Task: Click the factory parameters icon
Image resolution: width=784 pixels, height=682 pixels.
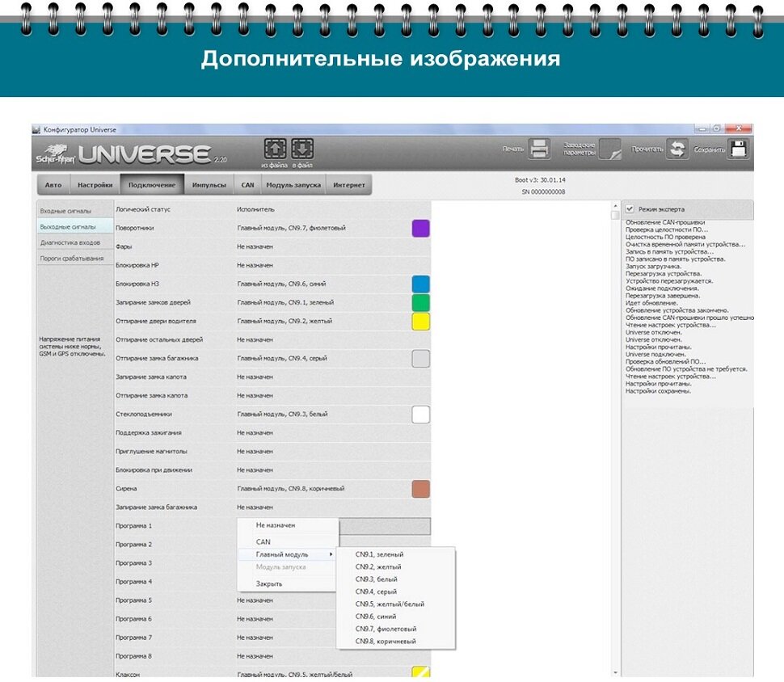Action: (610, 149)
